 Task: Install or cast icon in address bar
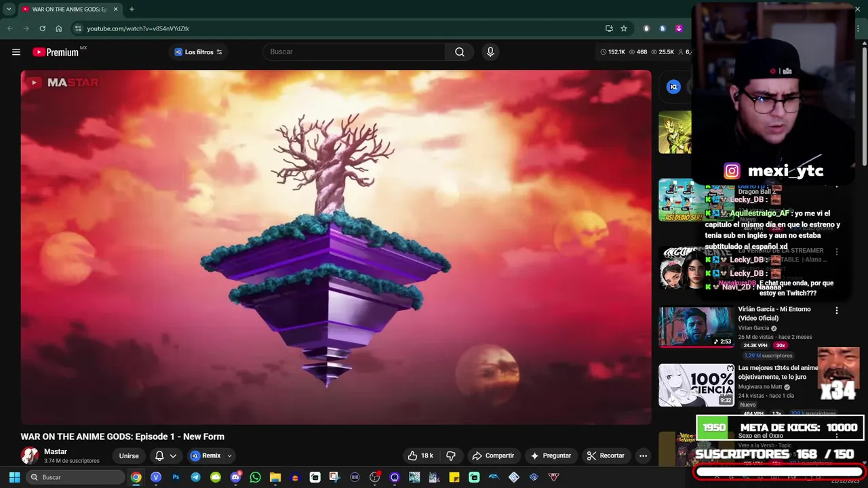coord(609,28)
